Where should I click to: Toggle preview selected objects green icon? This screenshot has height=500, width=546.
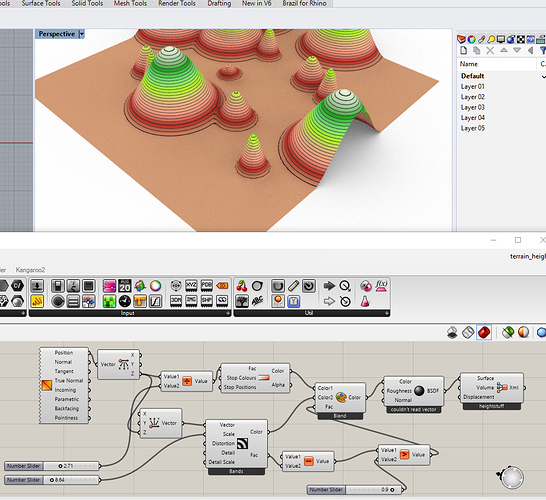(508, 333)
